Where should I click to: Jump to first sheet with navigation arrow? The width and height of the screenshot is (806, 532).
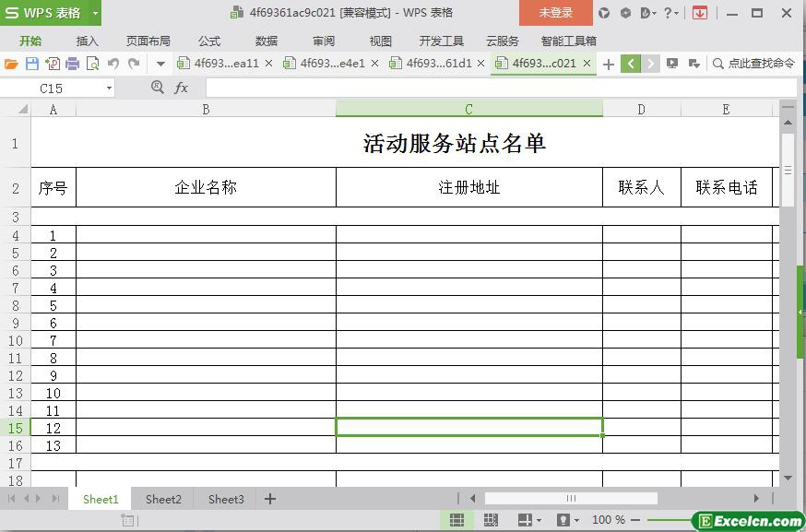(x=11, y=498)
